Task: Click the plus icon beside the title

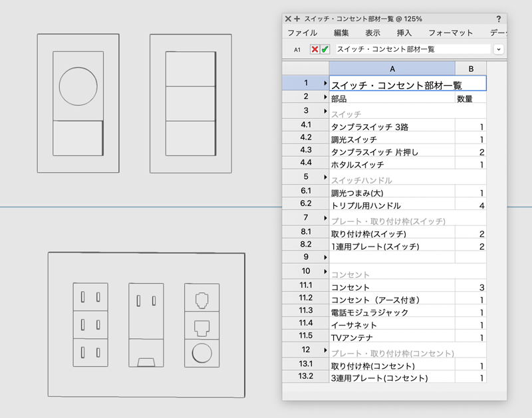Action: tap(297, 19)
